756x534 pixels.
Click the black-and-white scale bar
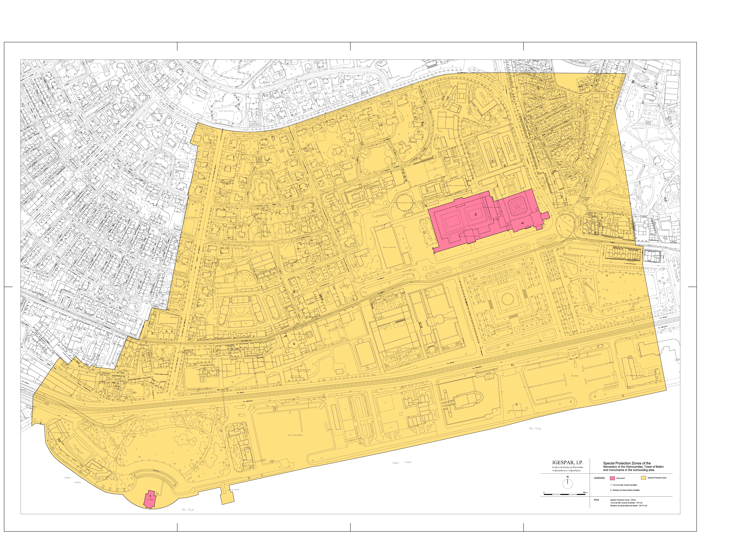[565, 495]
